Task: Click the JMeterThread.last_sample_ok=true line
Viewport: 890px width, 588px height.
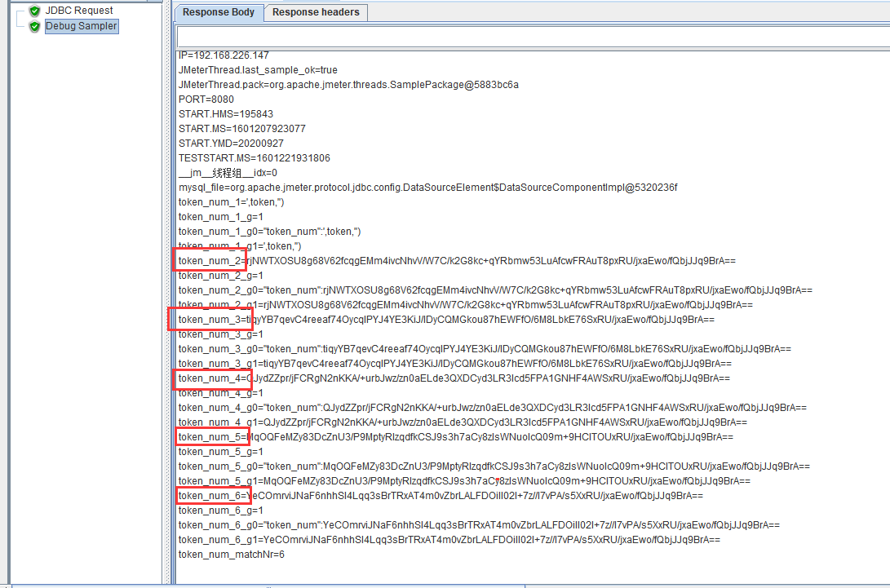Action: tap(258, 70)
